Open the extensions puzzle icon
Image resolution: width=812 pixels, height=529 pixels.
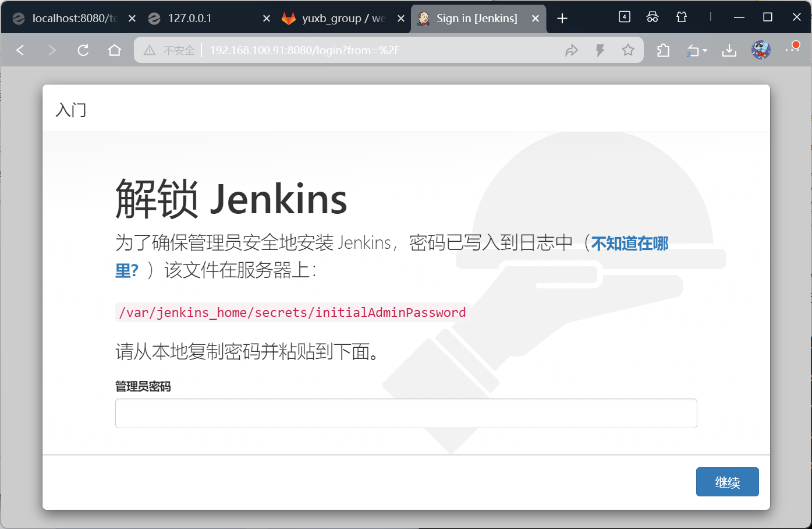664,51
